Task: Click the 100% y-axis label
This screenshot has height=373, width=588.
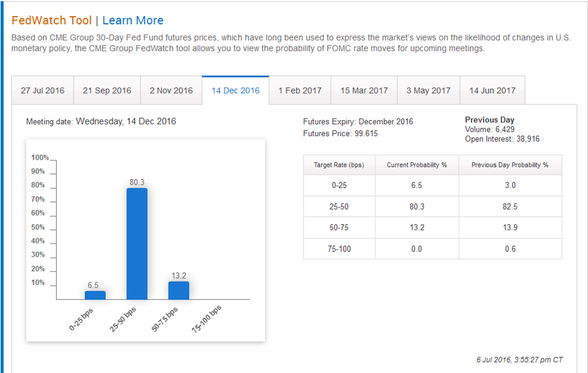Action: (40, 158)
